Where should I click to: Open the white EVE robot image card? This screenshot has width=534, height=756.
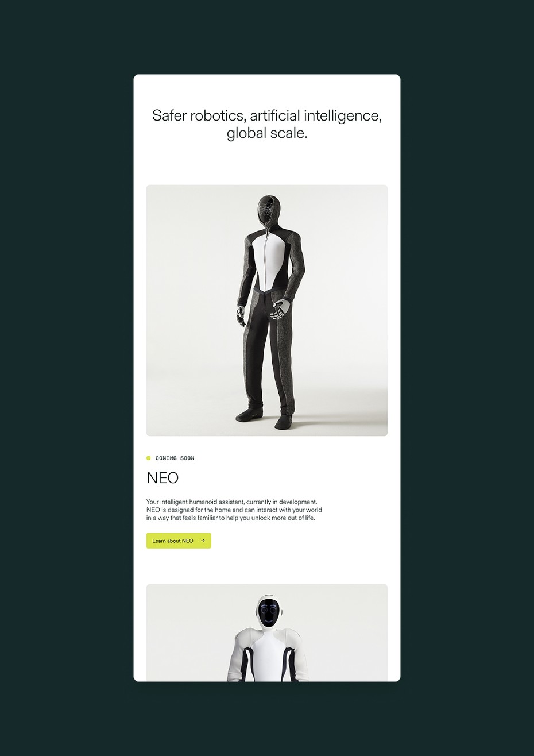point(267,632)
